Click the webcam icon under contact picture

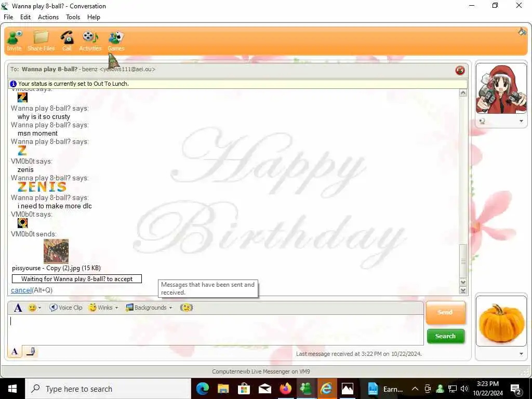[x=482, y=121]
